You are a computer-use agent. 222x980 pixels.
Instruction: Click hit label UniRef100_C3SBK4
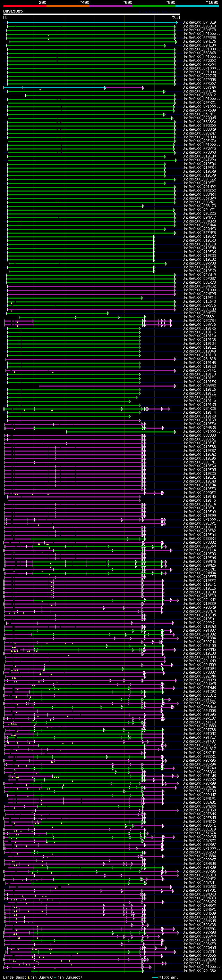[199, 538]
